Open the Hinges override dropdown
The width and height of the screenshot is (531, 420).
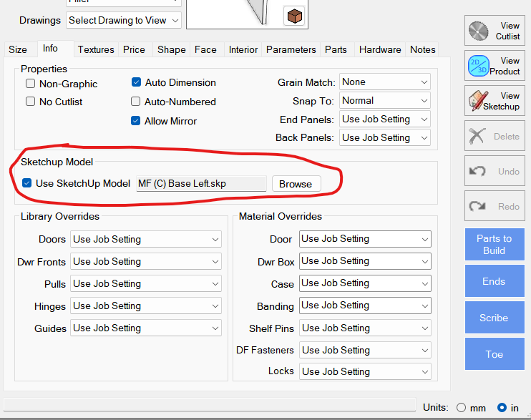coord(146,306)
